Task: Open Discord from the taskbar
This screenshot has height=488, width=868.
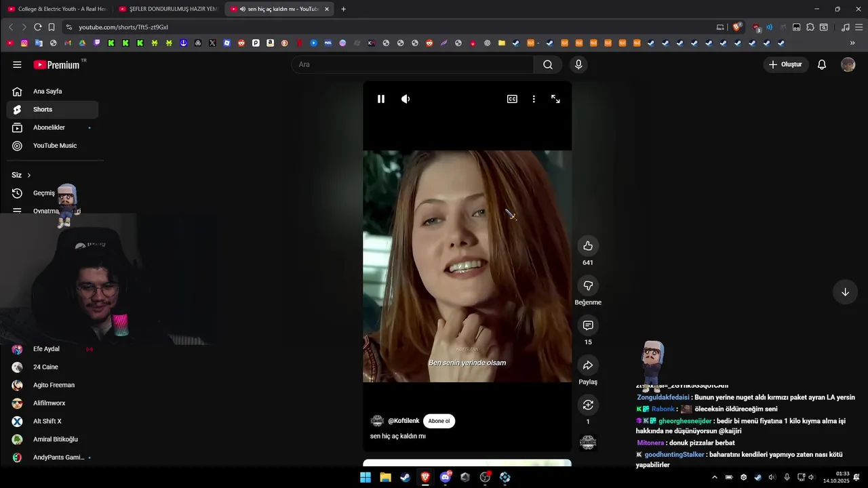Action: (x=446, y=477)
